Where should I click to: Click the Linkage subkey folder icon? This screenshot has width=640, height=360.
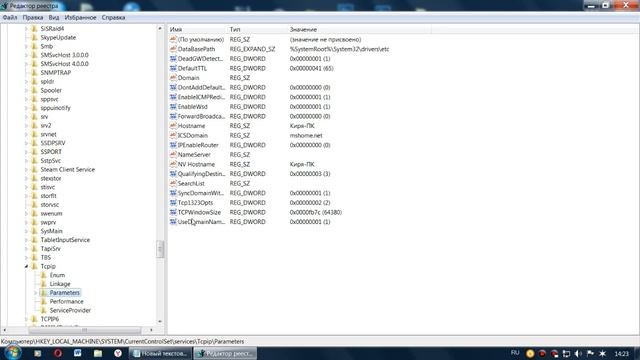(44, 284)
